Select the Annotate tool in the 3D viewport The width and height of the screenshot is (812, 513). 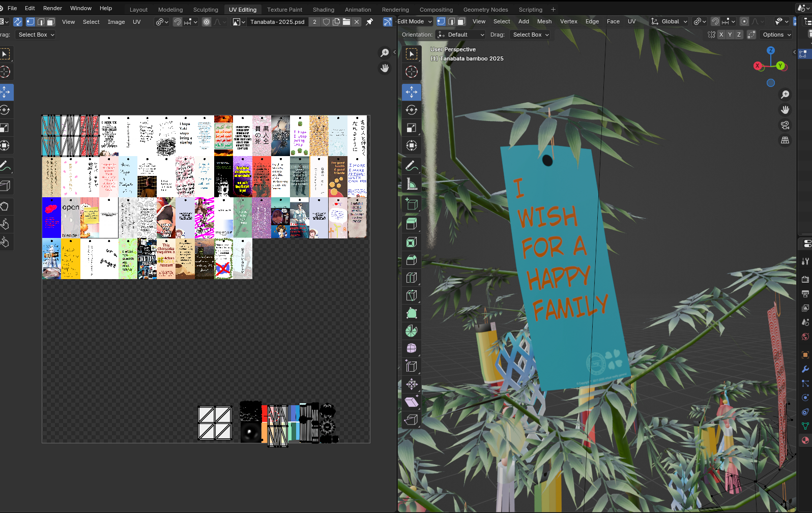pyautogui.click(x=412, y=166)
